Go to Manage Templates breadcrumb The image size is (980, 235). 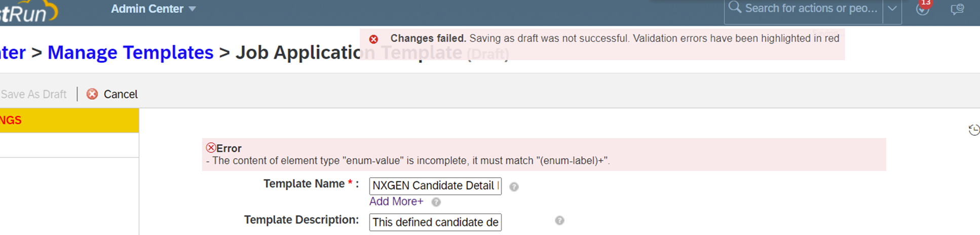click(130, 52)
